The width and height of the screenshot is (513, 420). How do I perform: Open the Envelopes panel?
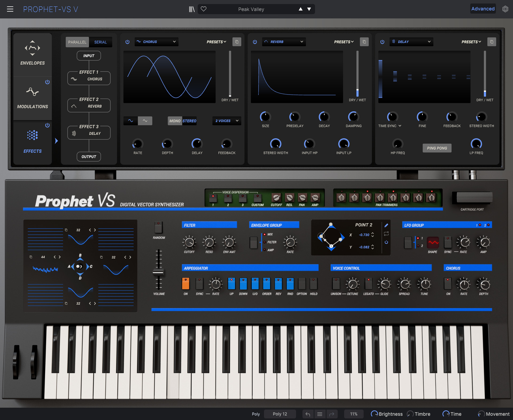pyautogui.click(x=33, y=54)
